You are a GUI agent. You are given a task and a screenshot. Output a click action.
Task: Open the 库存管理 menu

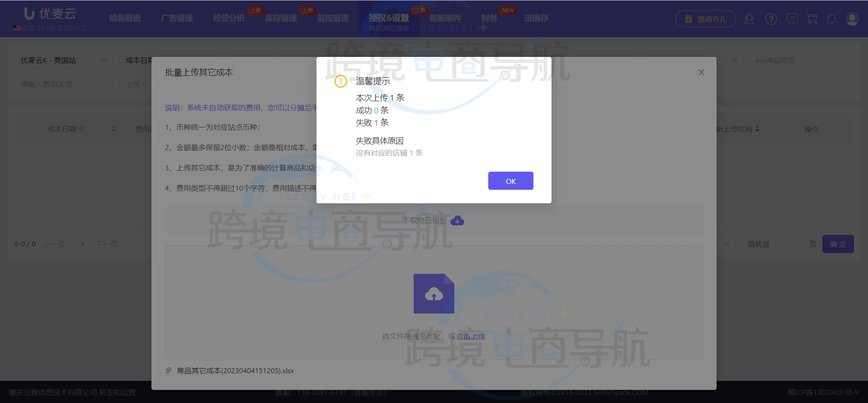(281, 18)
